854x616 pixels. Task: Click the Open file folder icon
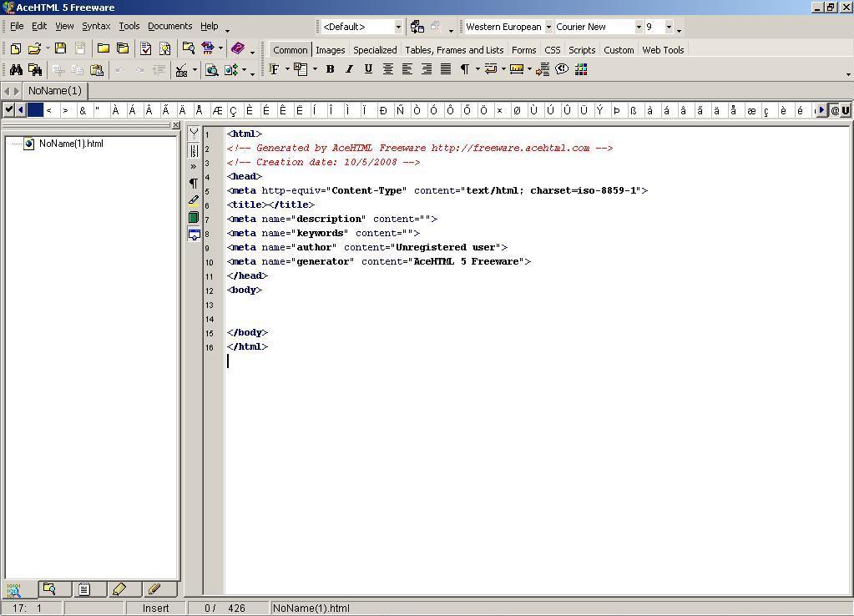tap(34, 48)
